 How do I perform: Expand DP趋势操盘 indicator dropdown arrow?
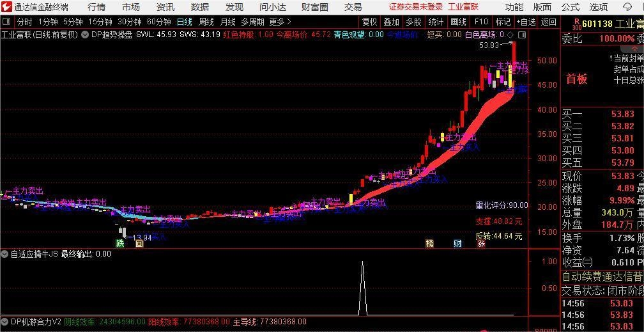pos(84,35)
